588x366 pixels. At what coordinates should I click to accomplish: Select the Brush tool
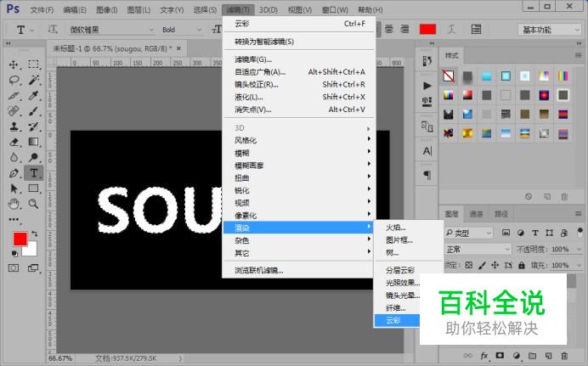click(33, 111)
